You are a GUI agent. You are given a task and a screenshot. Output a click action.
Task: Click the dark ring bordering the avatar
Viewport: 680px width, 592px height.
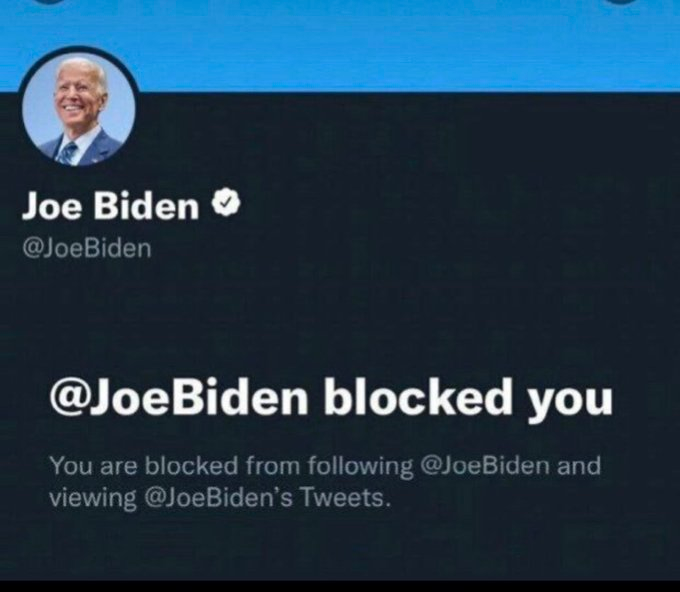pos(78,48)
